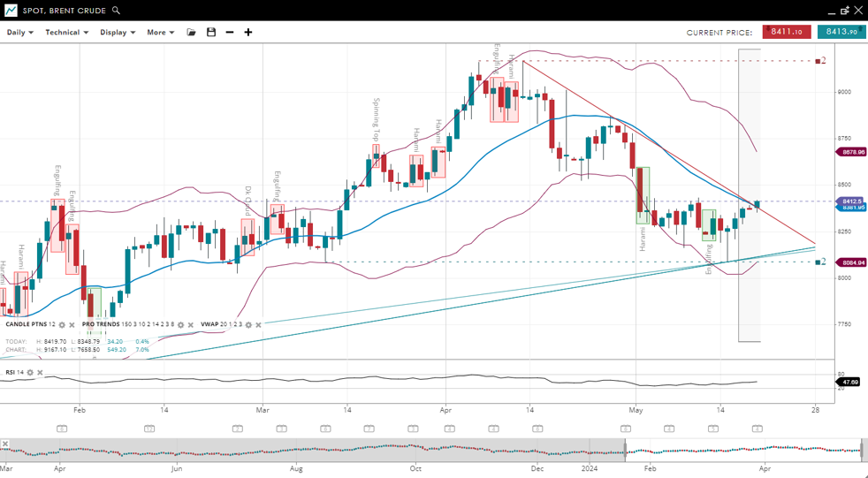Viewport: 868px width, 478px height.
Task: Save chart using the floppy disk icon
Action: click(211, 33)
